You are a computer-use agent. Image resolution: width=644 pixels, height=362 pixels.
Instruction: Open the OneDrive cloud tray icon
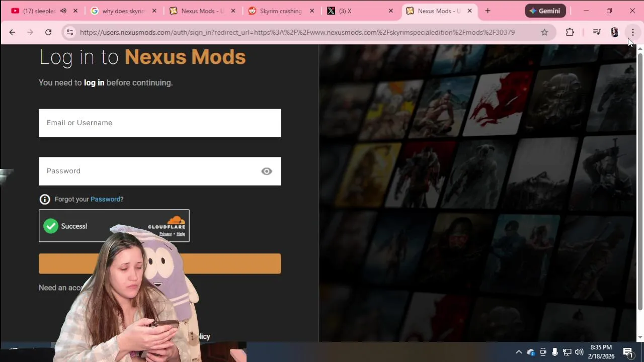point(531,352)
